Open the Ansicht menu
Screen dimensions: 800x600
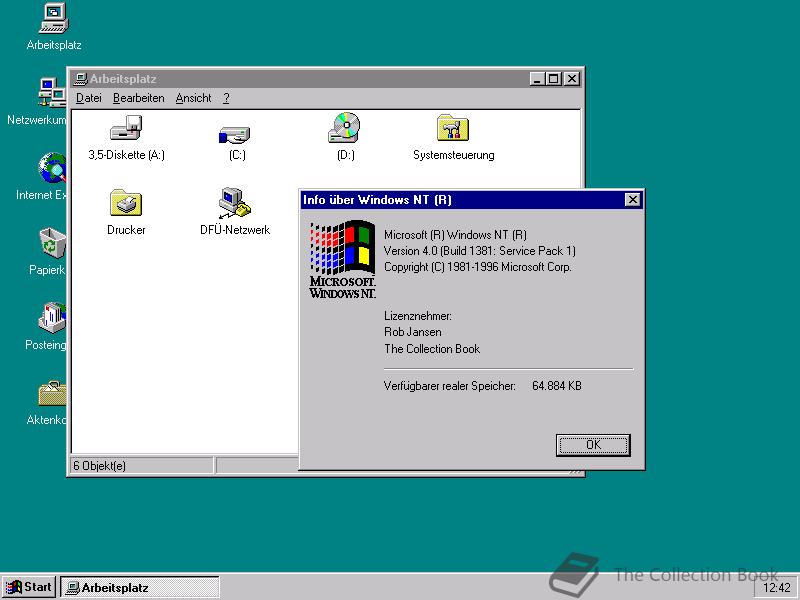pyautogui.click(x=193, y=98)
